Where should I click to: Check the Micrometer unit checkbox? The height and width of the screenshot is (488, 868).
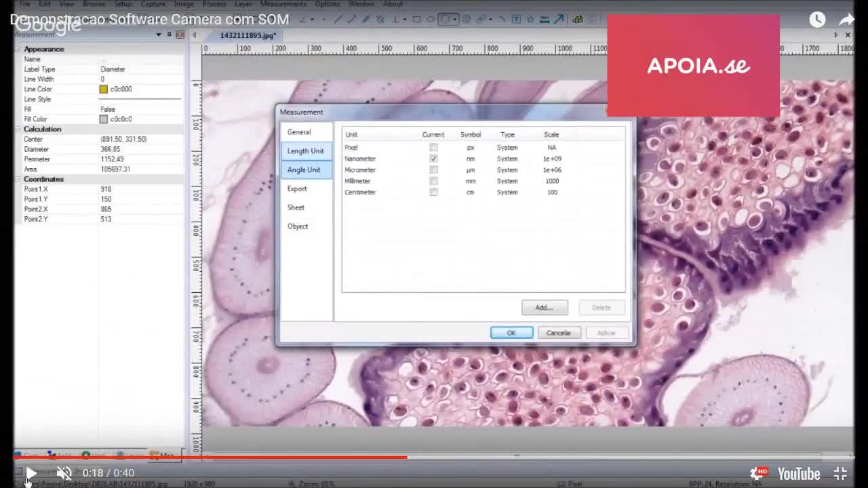click(433, 169)
